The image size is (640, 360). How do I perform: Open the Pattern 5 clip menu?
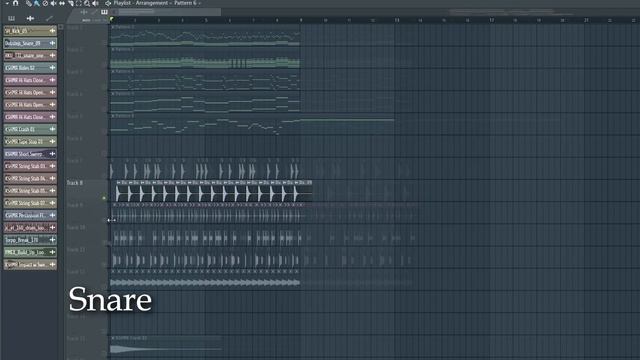point(113,116)
